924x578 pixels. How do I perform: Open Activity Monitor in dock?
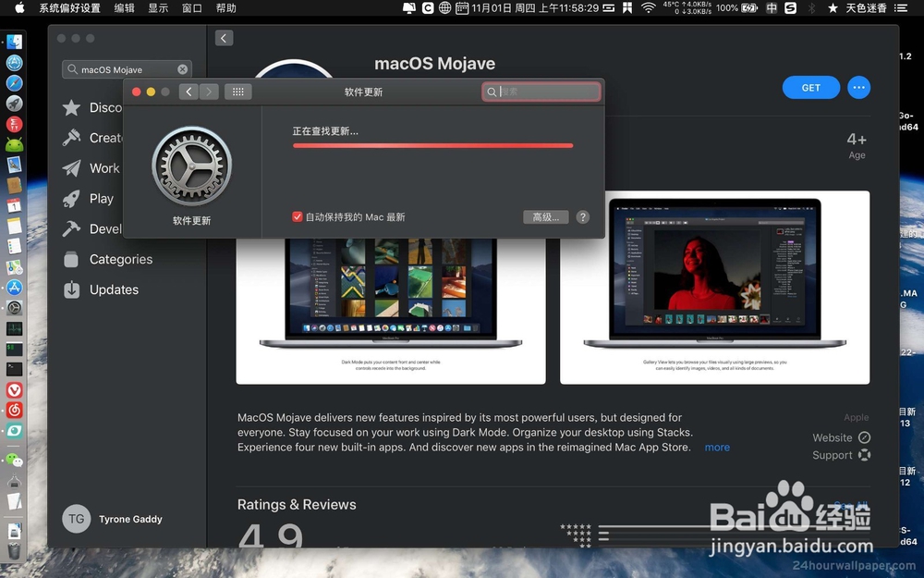point(14,328)
